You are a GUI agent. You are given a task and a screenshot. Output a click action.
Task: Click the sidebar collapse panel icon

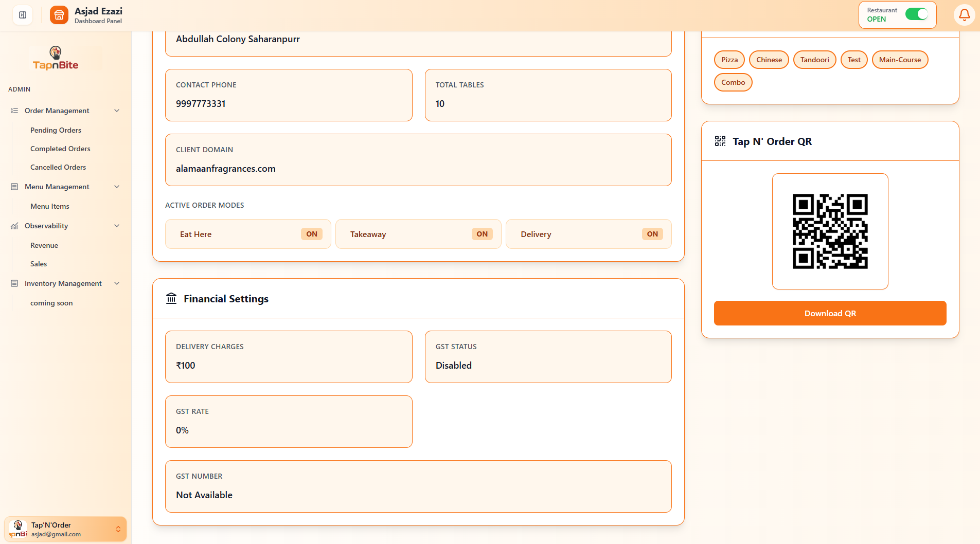(23, 15)
